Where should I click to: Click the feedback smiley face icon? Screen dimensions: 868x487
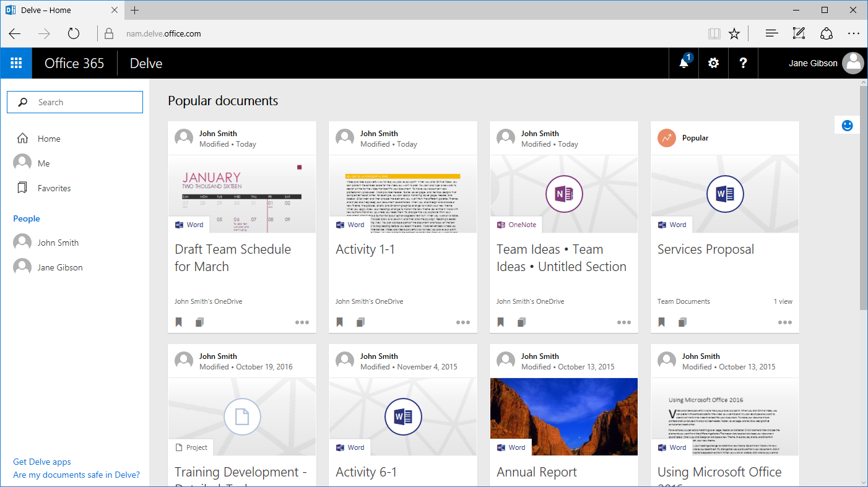(848, 125)
